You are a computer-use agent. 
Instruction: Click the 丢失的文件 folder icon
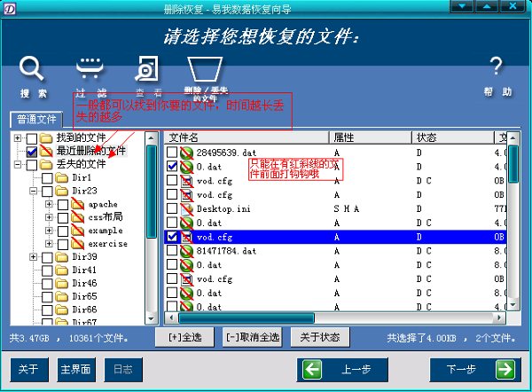(46, 165)
